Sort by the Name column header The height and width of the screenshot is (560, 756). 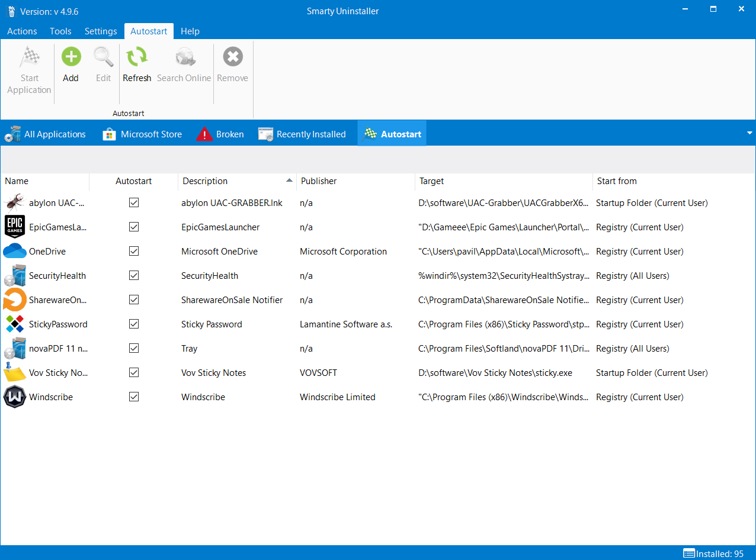click(45, 181)
